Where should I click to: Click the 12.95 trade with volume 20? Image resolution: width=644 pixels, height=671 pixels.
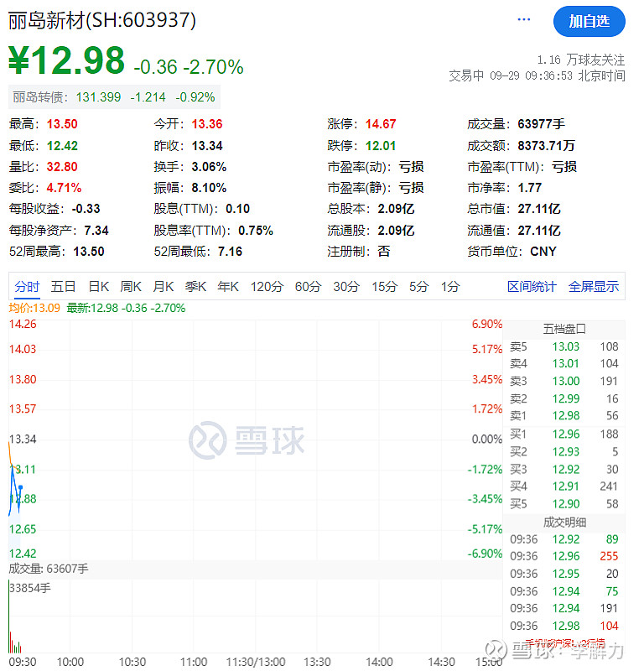coord(564,574)
